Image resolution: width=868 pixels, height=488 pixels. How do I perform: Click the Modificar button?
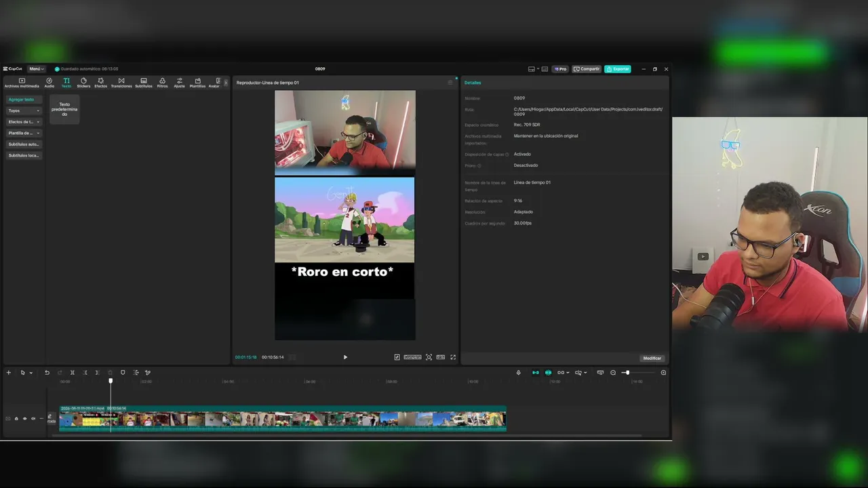652,358
